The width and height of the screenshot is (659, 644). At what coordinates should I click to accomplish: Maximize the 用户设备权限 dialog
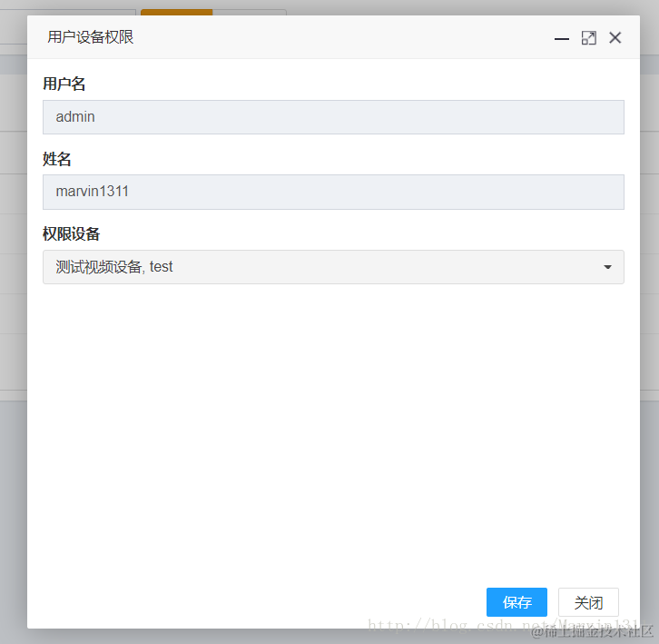point(588,38)
